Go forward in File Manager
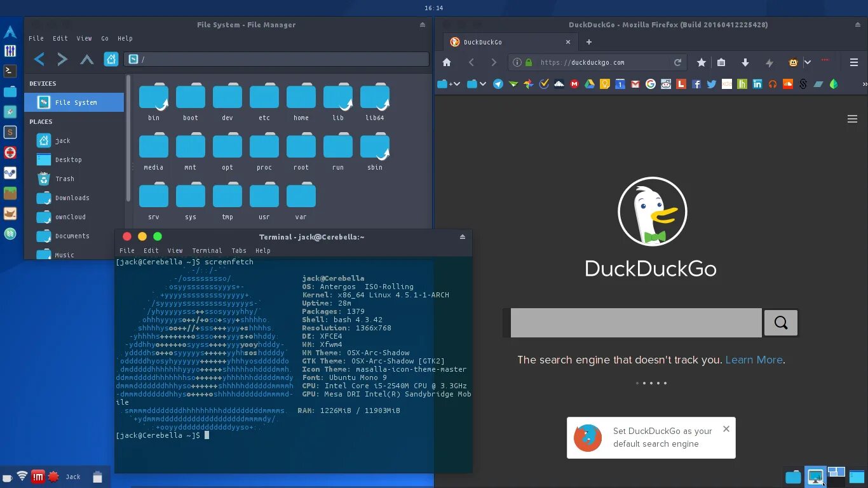Screen dimensions: 868x488 [62, 59]
